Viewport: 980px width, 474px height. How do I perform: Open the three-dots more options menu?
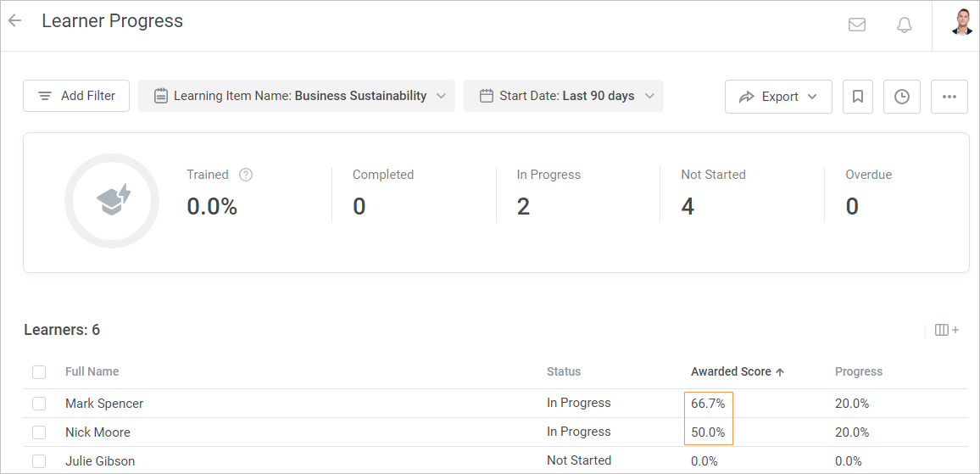(x=949, y=97)
